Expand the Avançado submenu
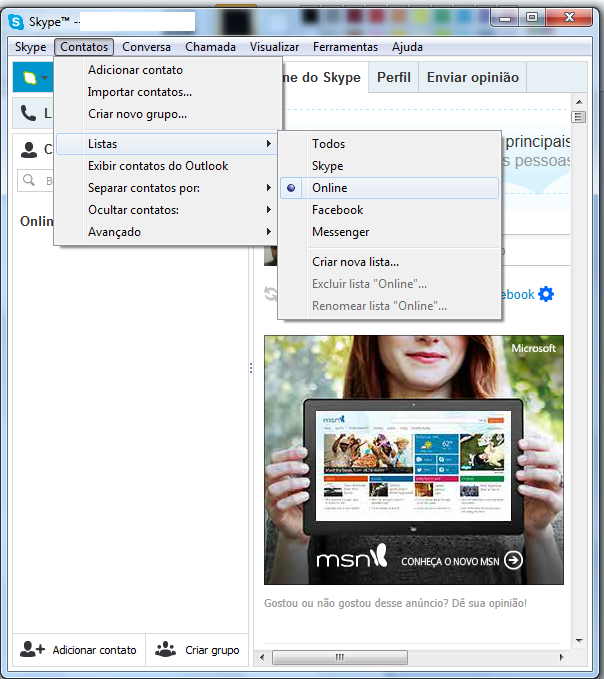 pyautogui.click(x=268, y=232)
